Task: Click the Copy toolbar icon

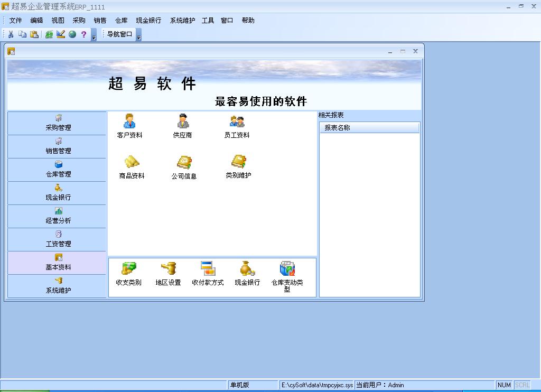Action: [x=22, y=34]
